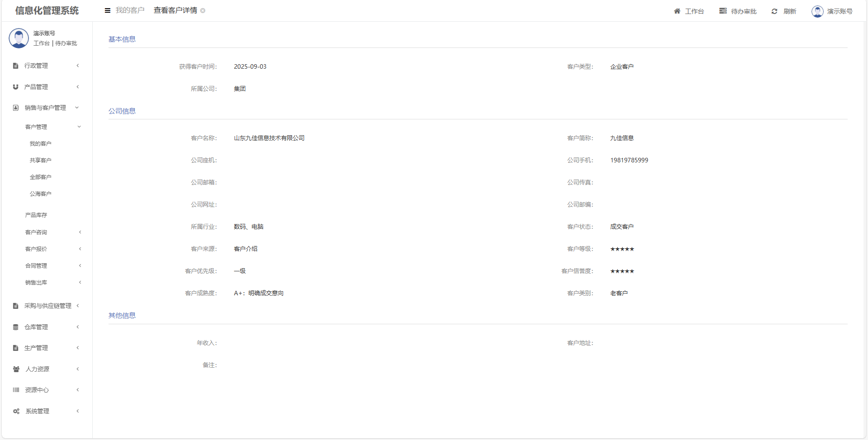Click the 人力资源 people icon

16,369
